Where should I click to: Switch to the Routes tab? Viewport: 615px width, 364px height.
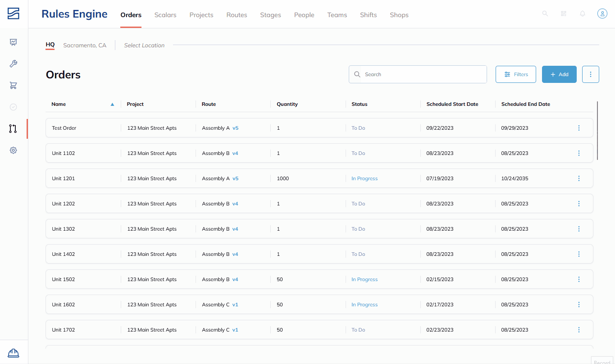coord(237,15)
